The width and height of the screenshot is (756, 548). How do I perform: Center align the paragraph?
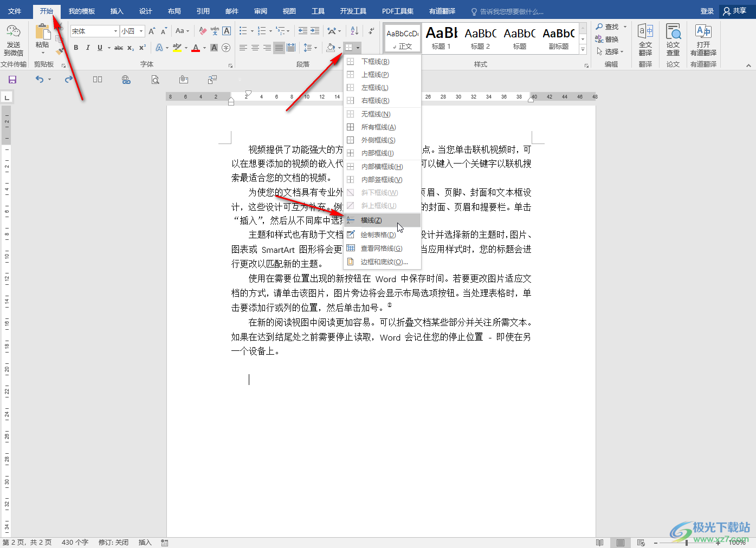(x=255, y=48)
